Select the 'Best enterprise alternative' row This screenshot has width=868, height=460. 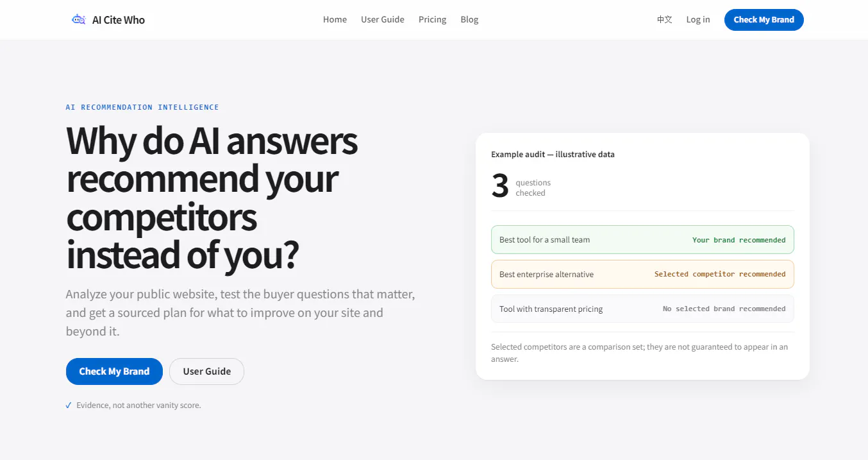(642, 275)
